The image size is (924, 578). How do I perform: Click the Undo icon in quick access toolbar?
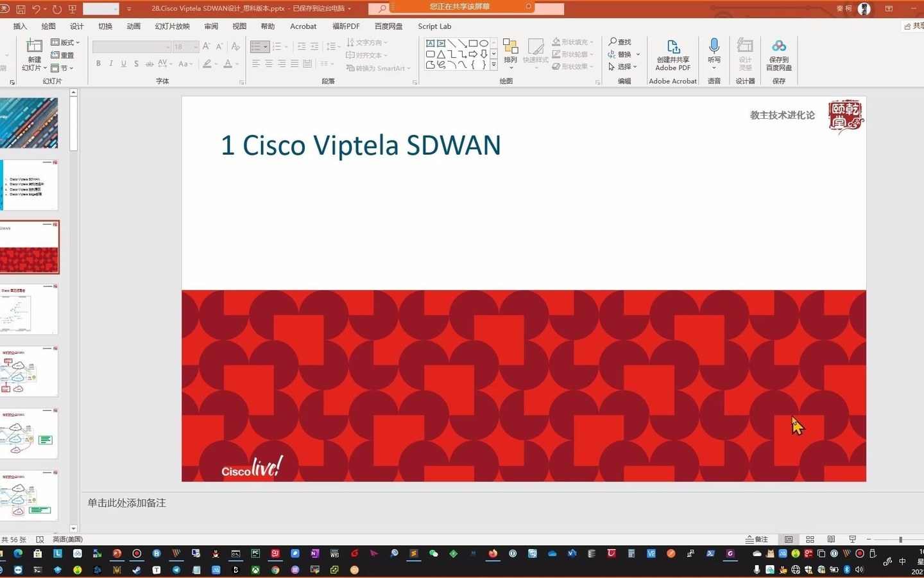(x=36, y=9)
